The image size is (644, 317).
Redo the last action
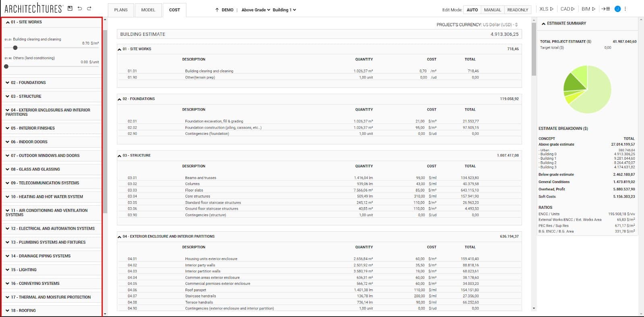89,8
